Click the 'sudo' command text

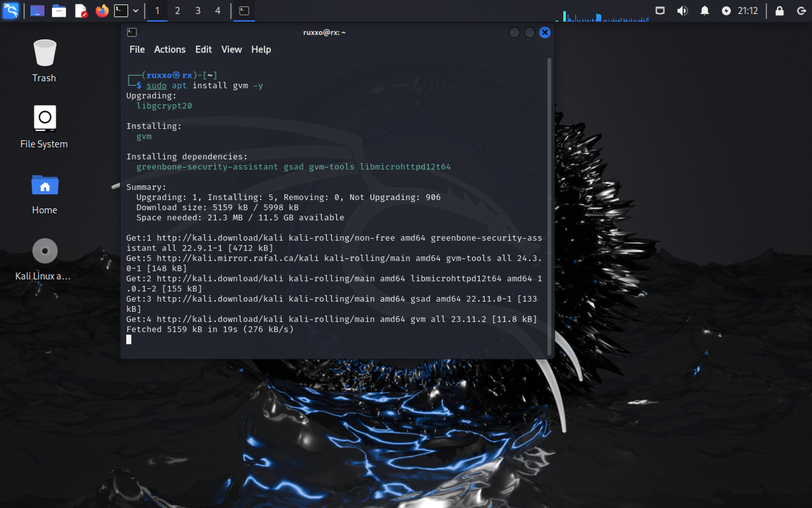[x=156, y=85]
